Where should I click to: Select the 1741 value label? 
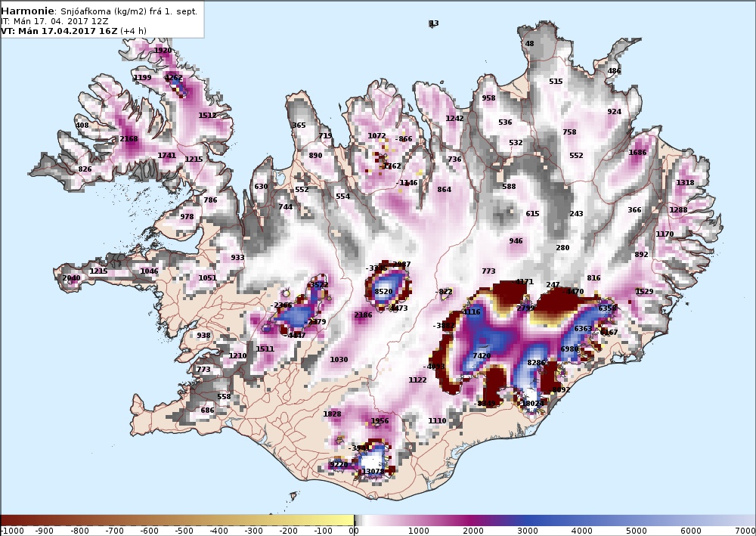[167, 155]
